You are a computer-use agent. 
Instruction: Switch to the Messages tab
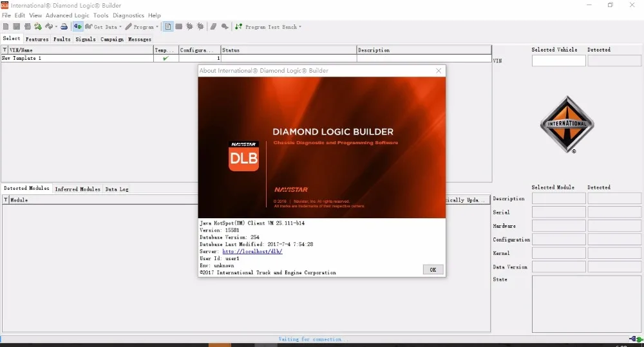[140, 39]
